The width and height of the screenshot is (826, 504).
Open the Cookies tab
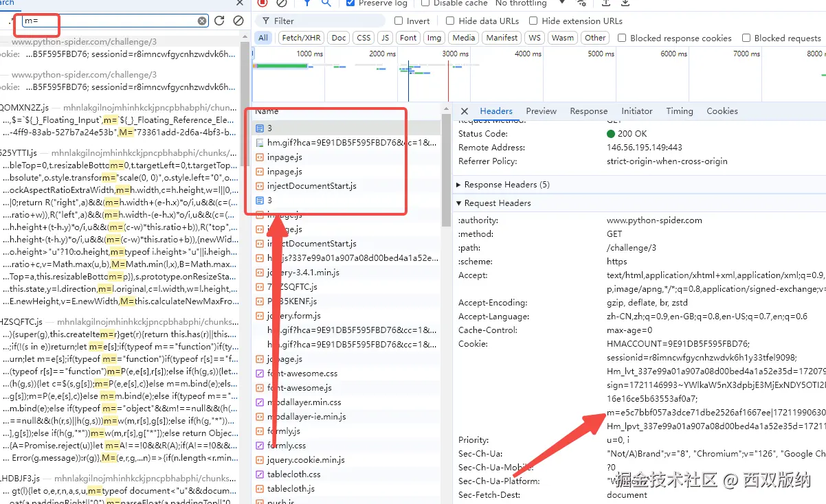coord(722,111)
